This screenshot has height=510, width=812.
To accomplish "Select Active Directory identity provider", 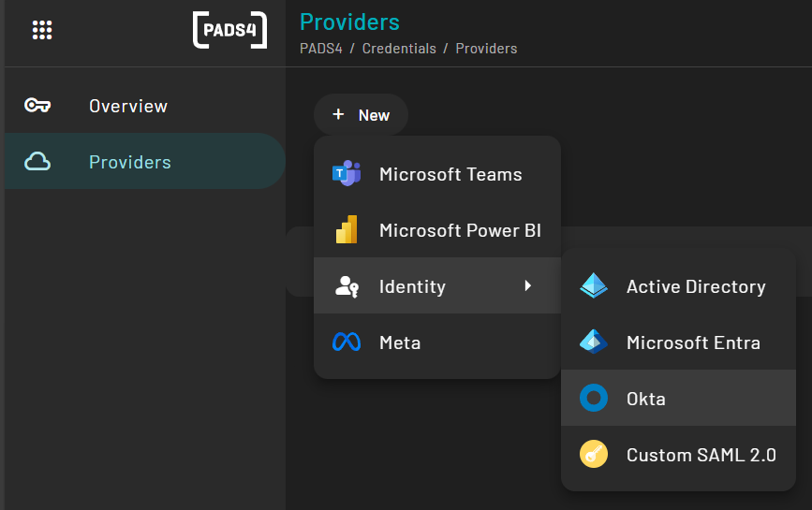I will 678,286.
